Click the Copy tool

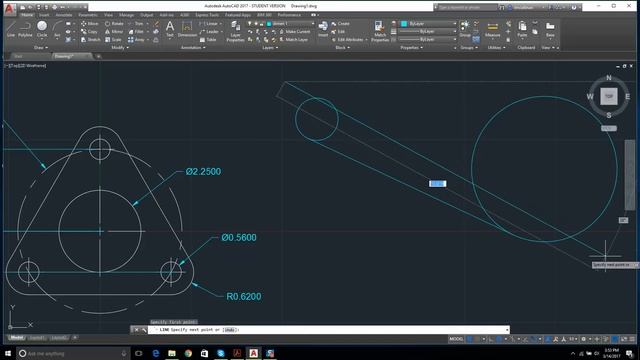coord(89,31)
